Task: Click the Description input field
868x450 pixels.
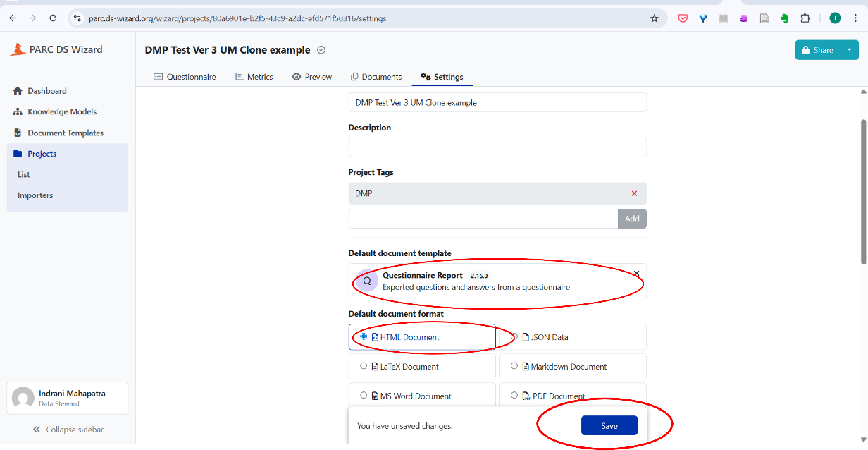Action: (x=497, y=147)
